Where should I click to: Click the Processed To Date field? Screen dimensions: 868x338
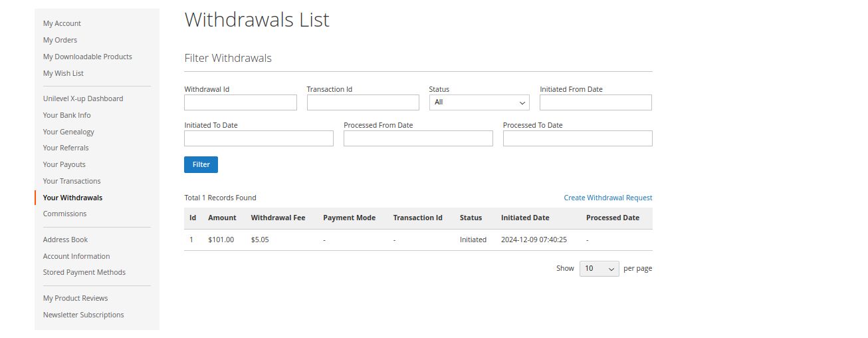click(x=578, y=138)
